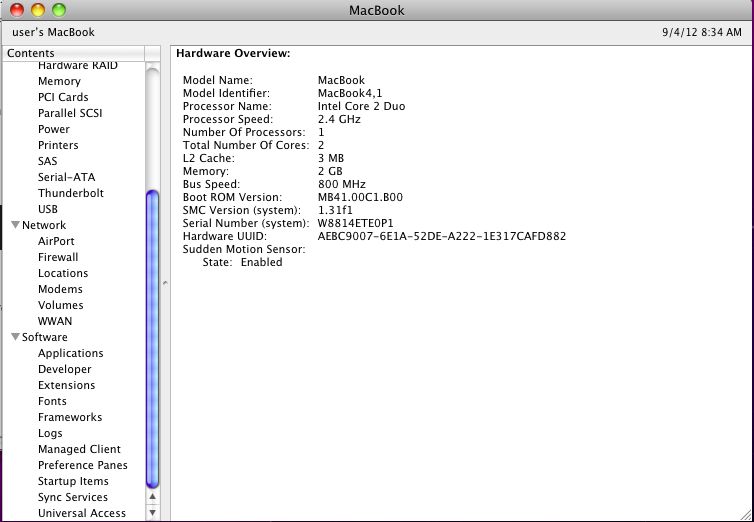Close the MacBook window with red button
The height and width of the screenshot is (522, 754).
point(17,10)
